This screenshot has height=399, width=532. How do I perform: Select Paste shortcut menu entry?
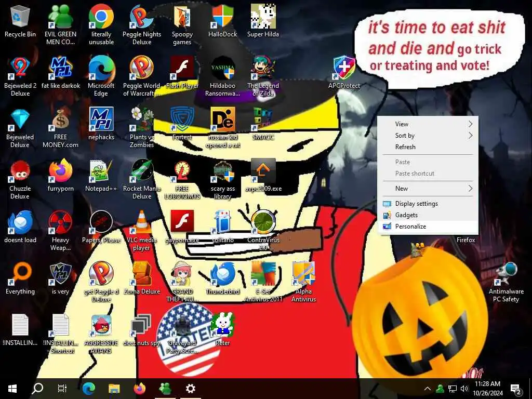428,174
